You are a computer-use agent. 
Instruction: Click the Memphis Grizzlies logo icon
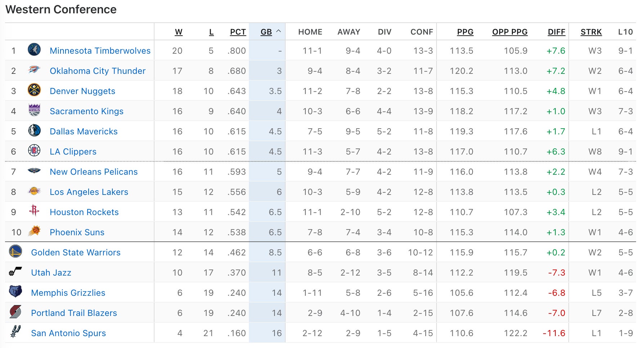point(15,292)
